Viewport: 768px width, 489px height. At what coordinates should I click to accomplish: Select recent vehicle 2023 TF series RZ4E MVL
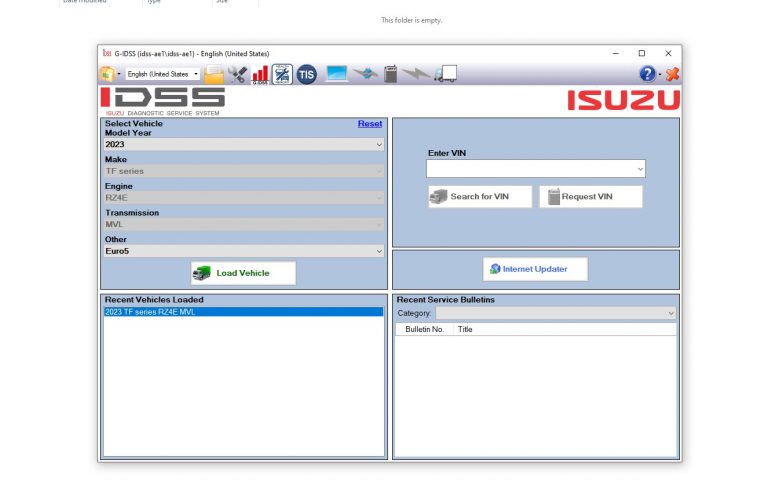click(243, 312)
